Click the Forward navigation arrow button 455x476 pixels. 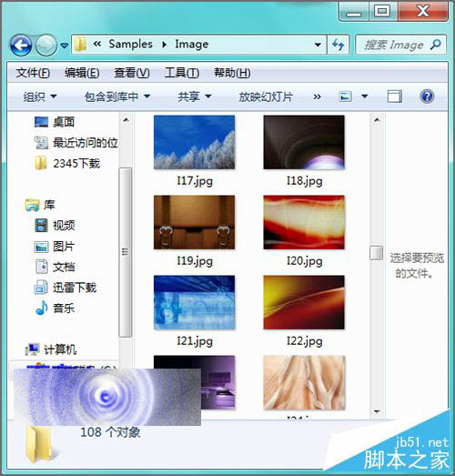(x=46, y=46)
